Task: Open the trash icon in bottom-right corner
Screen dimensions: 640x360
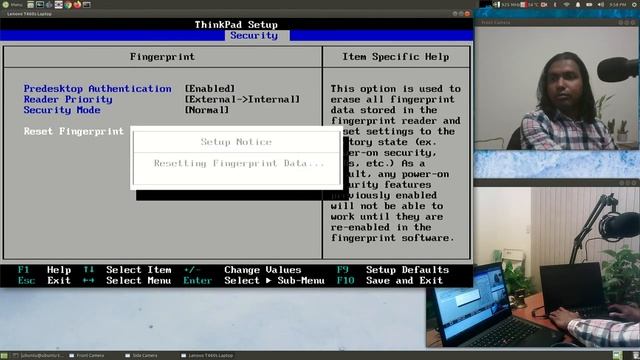Action: point(636,356)
